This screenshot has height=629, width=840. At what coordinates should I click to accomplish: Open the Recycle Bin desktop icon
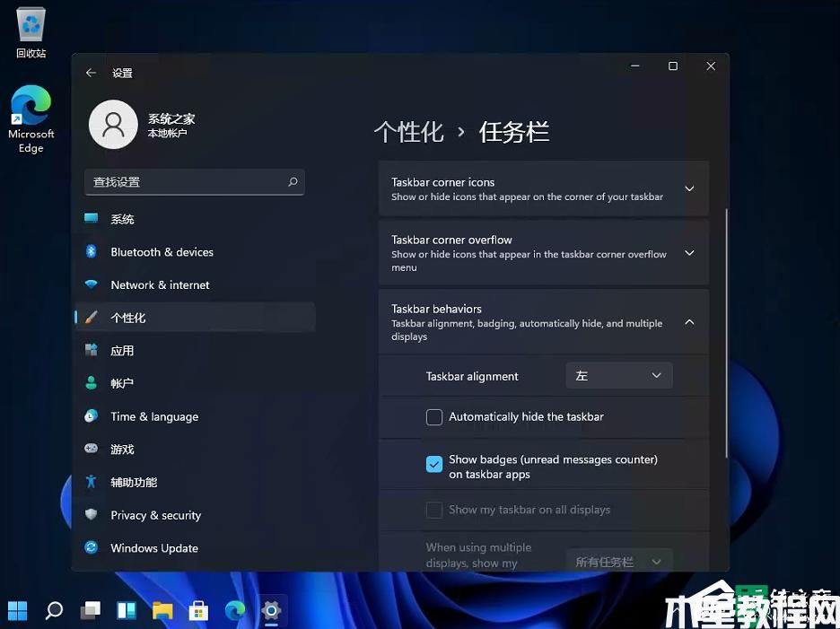pos(31,32)
